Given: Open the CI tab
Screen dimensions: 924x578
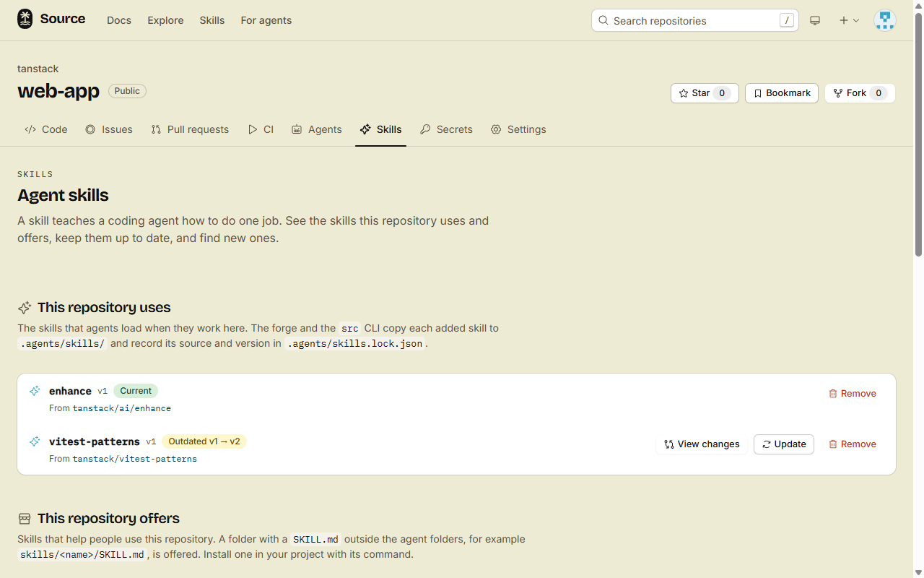Looking at the screenshot, I should point(261,129).
